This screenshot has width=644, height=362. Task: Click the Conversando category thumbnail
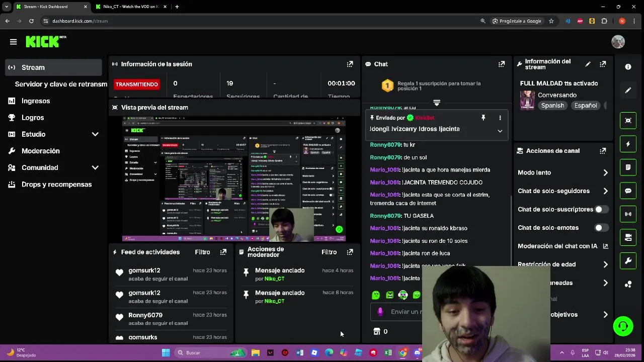tap(527, 100)
